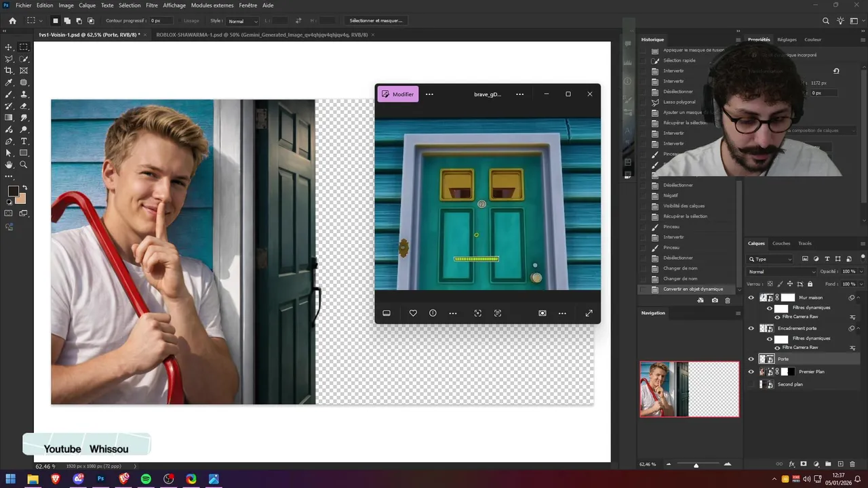
Task: Click the Contour progressif input field
Action: pyautogui.click(x=161, y=21)
